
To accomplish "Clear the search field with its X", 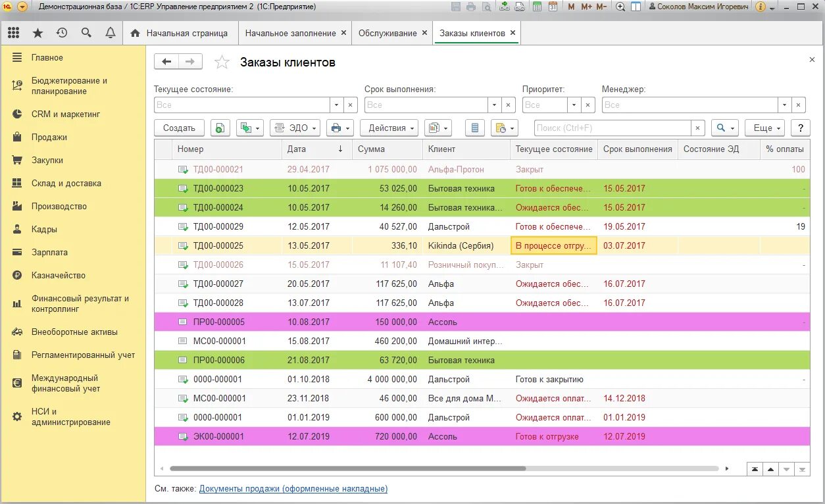I will coord(698,128).
